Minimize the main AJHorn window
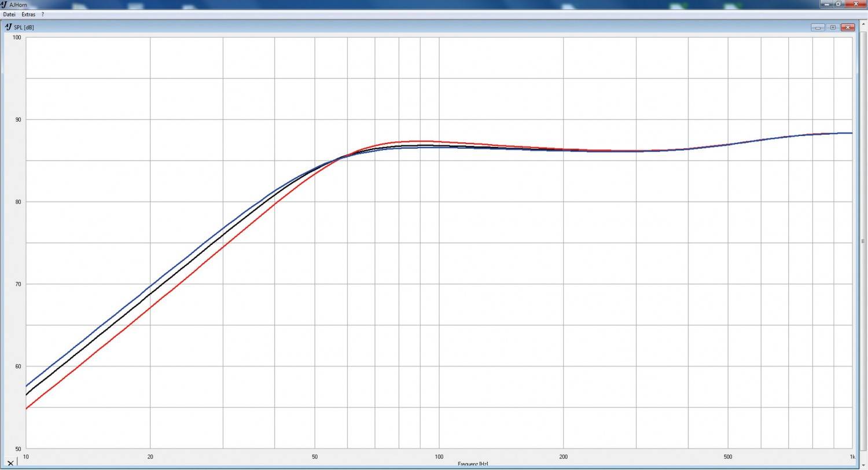 pyautogui.click(x=827, y=4)
